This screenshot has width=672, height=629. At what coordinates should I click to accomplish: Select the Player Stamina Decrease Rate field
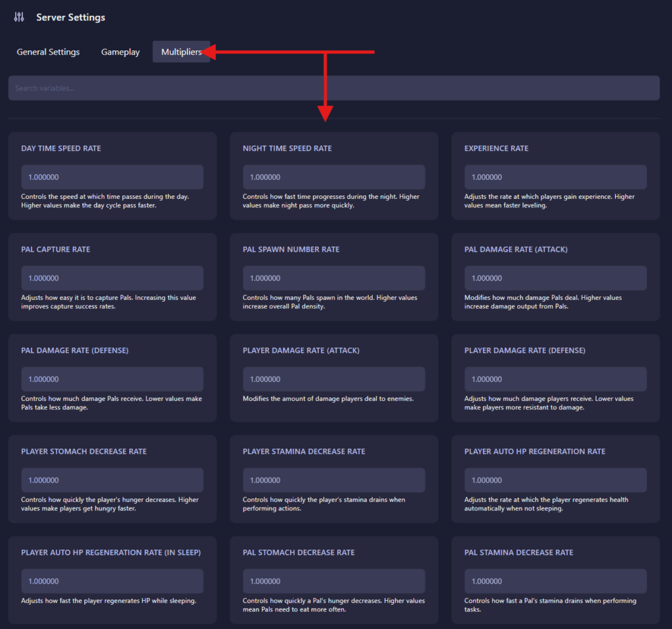[x=333, y=480]
